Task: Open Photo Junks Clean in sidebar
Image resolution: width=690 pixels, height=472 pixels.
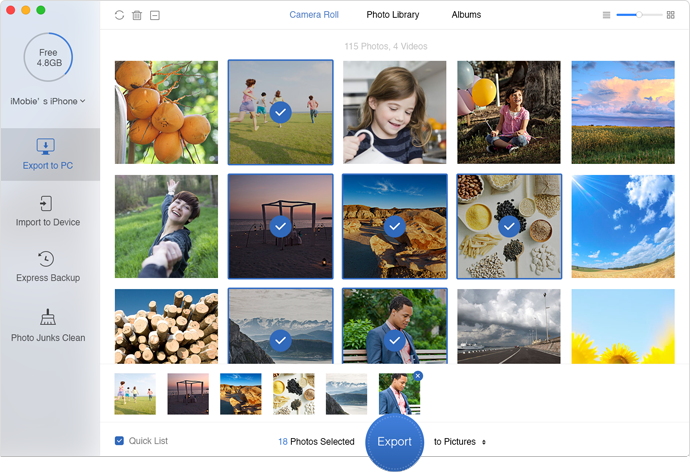Action: click(48, 326)
